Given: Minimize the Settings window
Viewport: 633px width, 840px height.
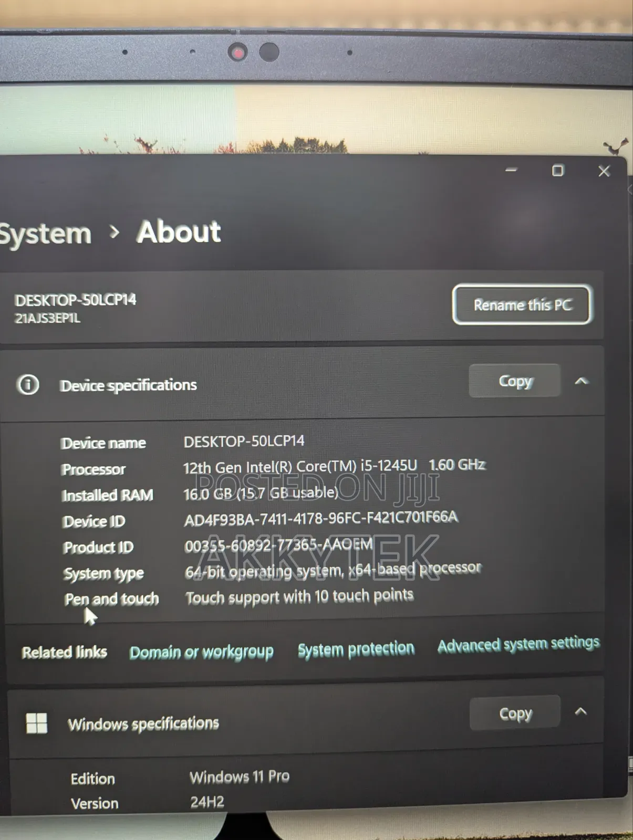Looking at the screenshot, I should click(x=511, y=170).
